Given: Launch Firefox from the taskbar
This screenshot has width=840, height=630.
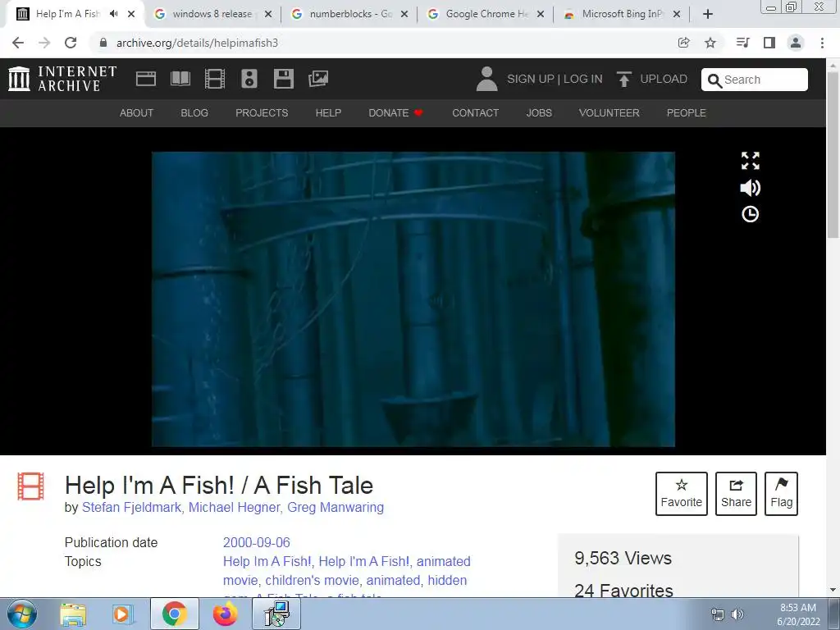Looking at the screenshot, I should tap(225, 614).
